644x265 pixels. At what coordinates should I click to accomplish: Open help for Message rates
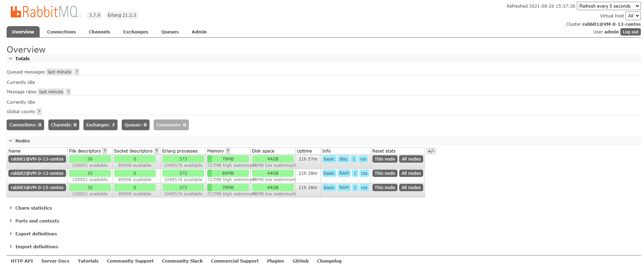(68, 92)
